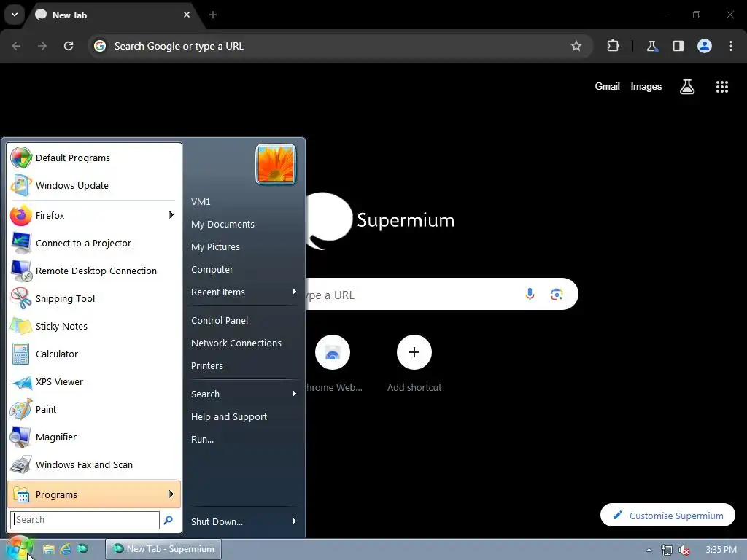Open Printers from Start menu
This screenshot has width=747, height=560.
click(207, 366)
